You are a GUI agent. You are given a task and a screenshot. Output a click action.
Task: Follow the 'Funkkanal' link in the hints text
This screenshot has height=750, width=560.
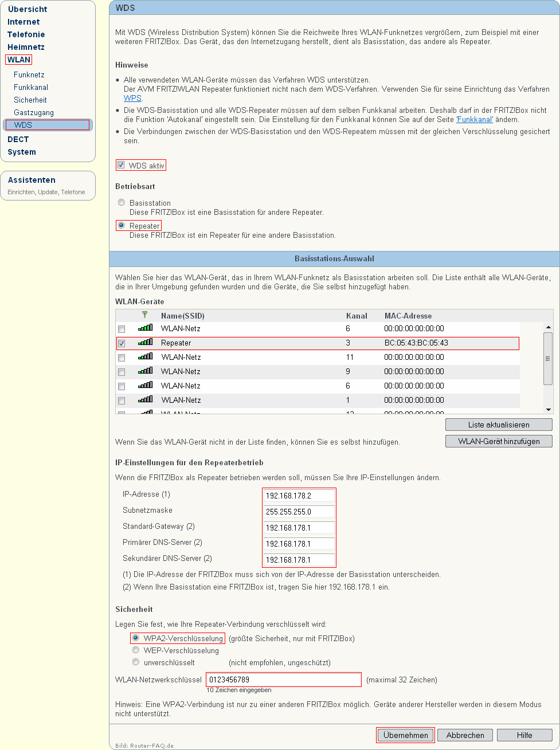click(x=475, y=120)
